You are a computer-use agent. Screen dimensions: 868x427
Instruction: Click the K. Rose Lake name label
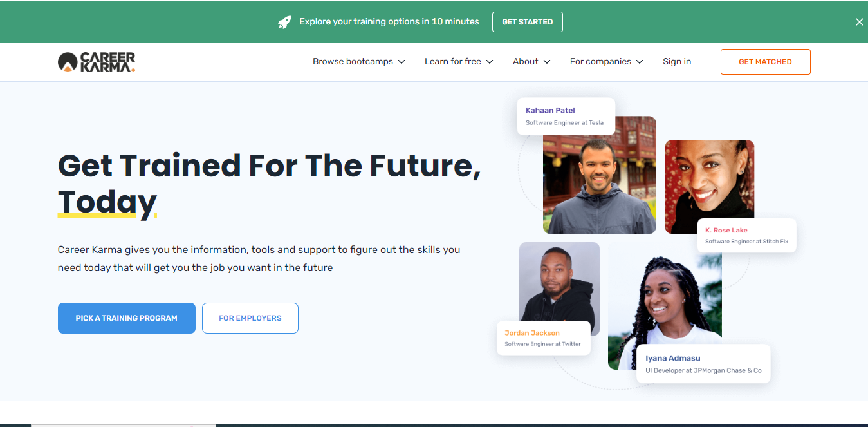[x=726, y=230]
